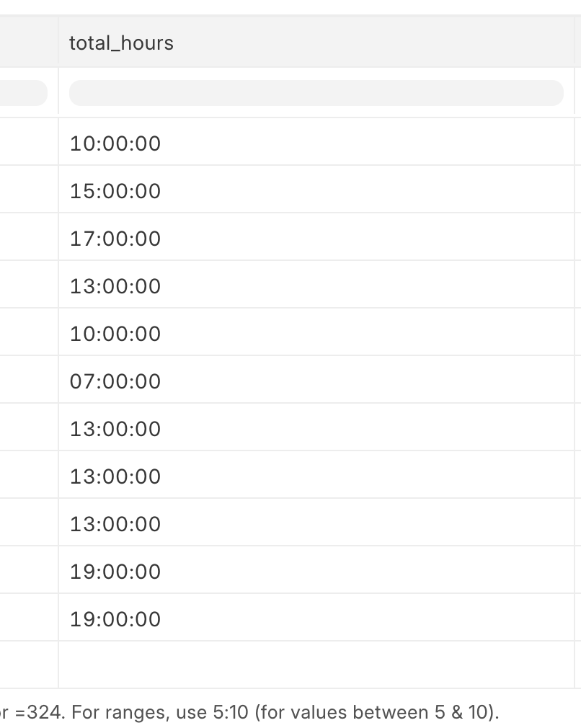Select the left-column cell beside 07:00:00
The width and height of the screenshot is (581, 728).
29,380
